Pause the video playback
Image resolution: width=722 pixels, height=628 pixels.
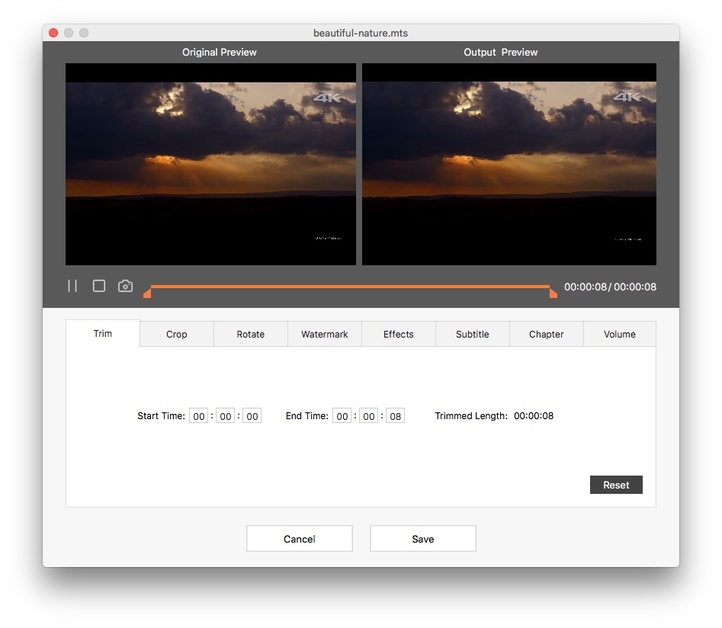[x=72, y=286]
